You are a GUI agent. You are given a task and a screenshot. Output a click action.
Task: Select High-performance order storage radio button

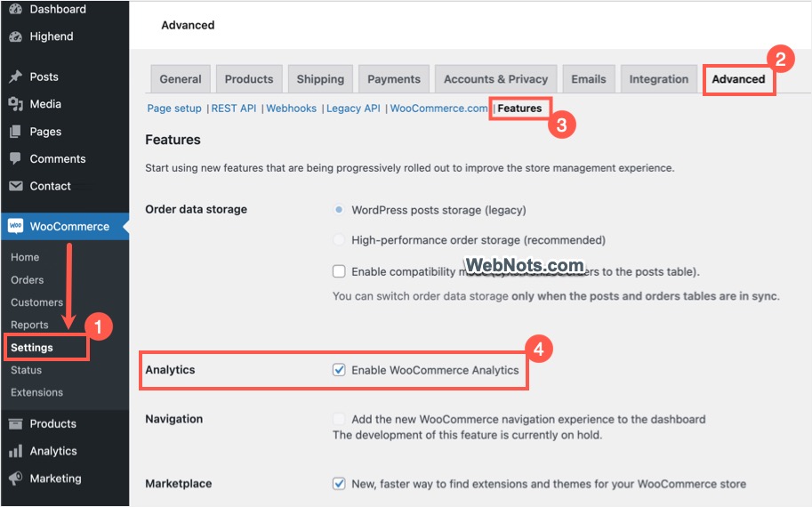coord(339,240)
